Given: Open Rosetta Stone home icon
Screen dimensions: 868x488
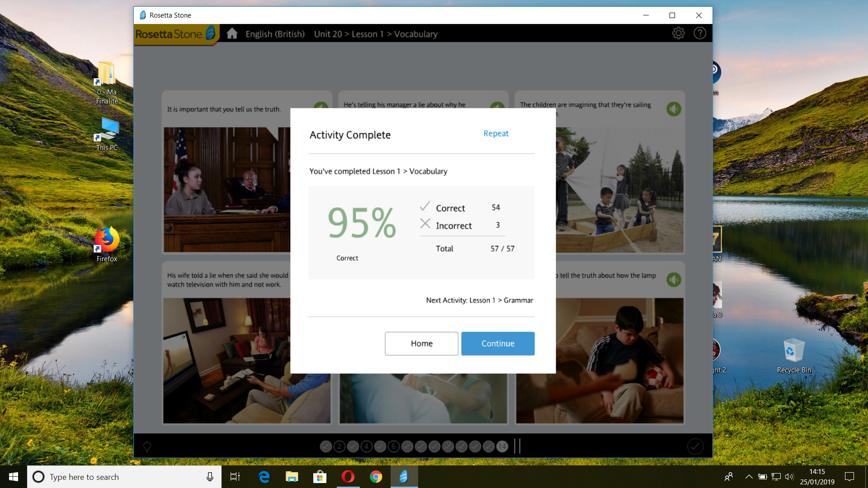Looking at the screenshot, I should [232, 33].
